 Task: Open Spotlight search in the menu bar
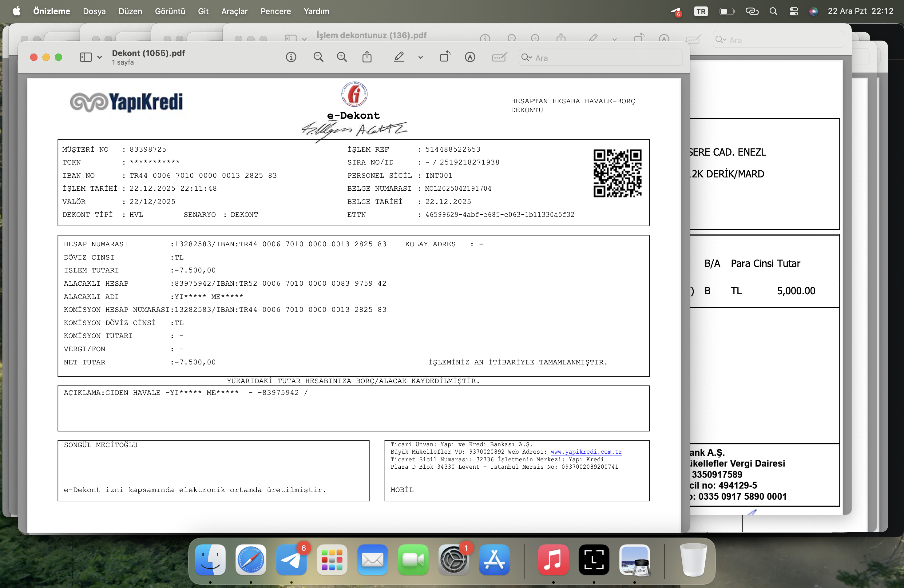pos(773,11)
